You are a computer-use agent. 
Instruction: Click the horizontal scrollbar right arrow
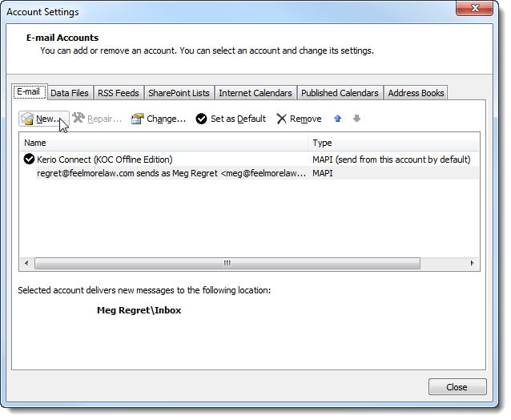(x=473, y=263)
